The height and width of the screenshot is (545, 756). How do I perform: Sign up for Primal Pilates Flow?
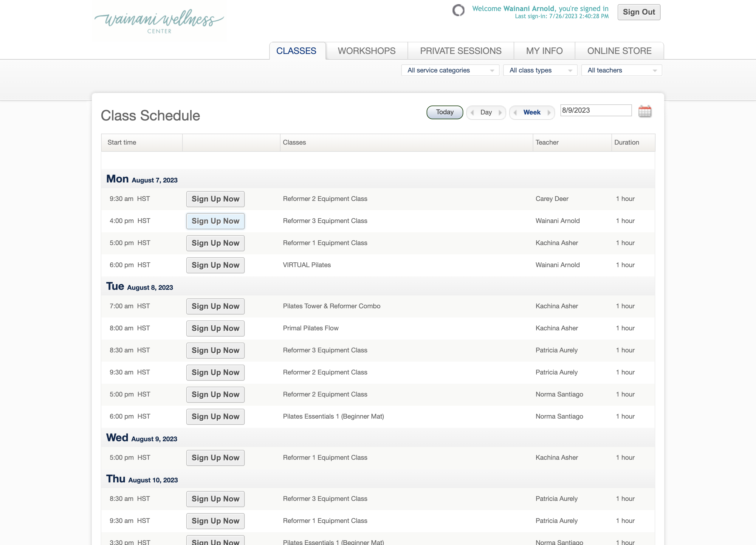coord(215,328)
